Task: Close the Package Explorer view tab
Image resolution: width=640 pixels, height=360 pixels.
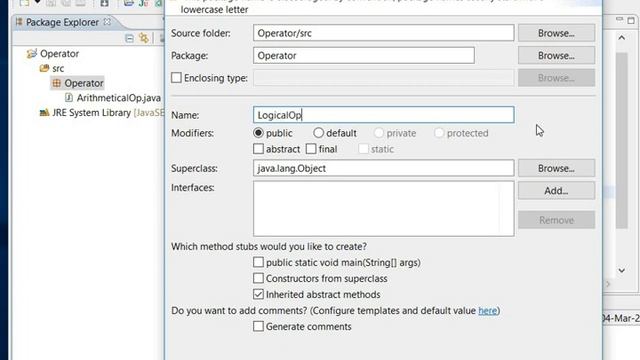Action: [x=107, y=22]
